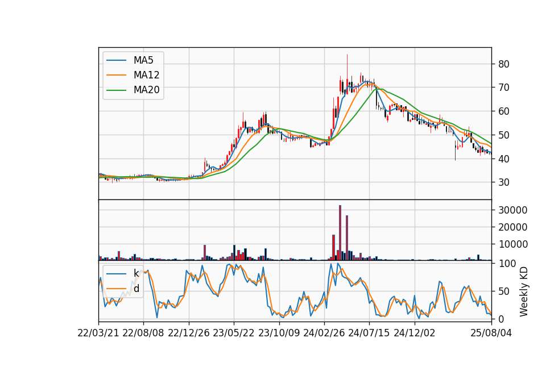546x392 pixels.
Task: Click the 40 price axis label
Action: coord(504,159)
